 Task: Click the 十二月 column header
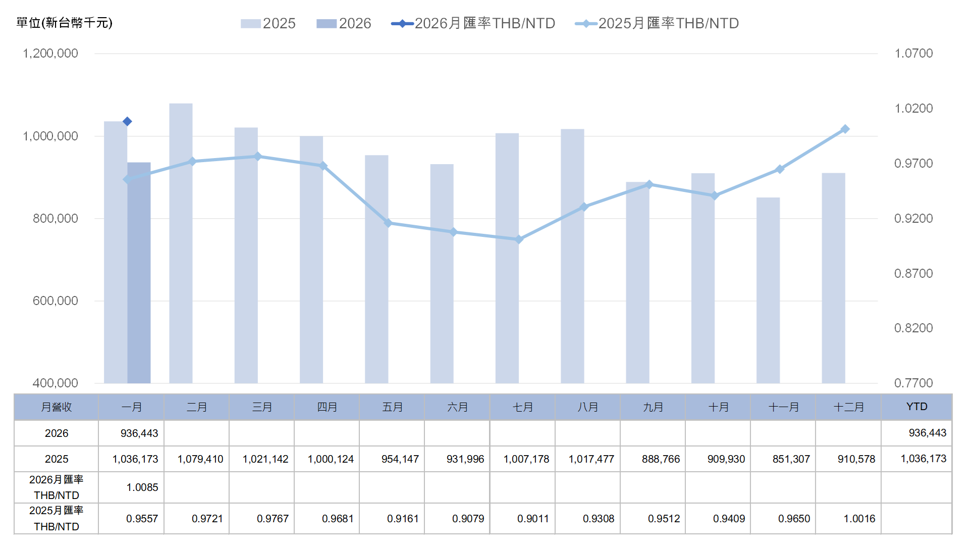click(848, 407)
